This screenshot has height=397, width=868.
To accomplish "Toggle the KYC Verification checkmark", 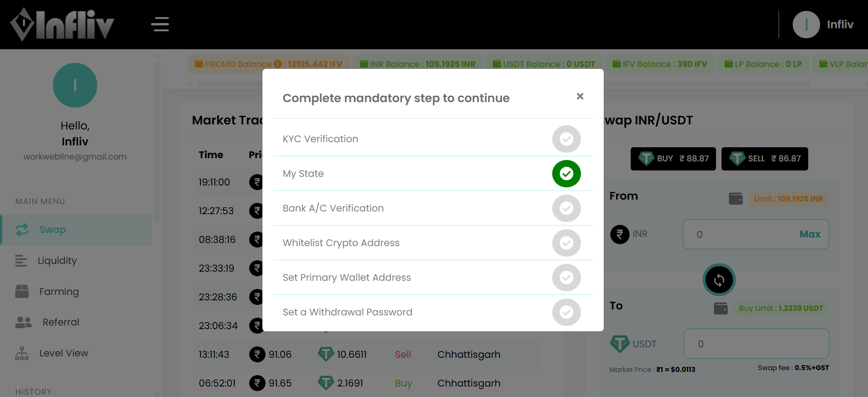I will pyautogui.click(x=566, y=139).
